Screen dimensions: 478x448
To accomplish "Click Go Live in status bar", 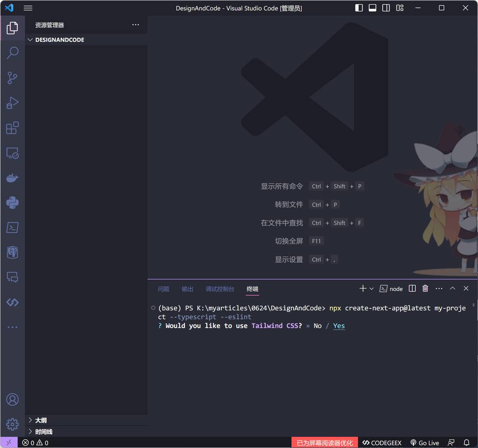I will click(x=424, y=442).
